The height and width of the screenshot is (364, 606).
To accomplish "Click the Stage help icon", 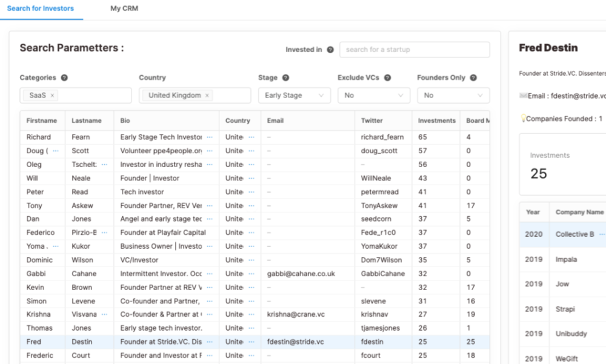I will [x=285, y=78].
